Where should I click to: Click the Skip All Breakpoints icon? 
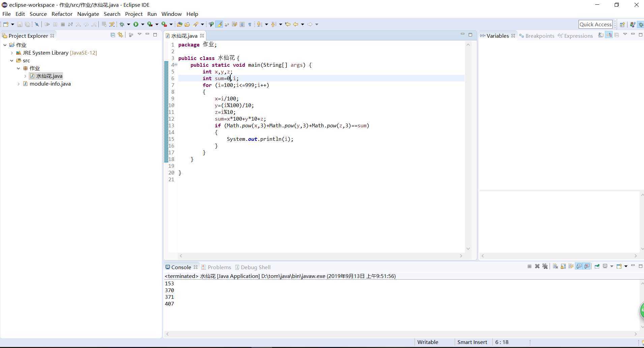[x=37, y=24]
